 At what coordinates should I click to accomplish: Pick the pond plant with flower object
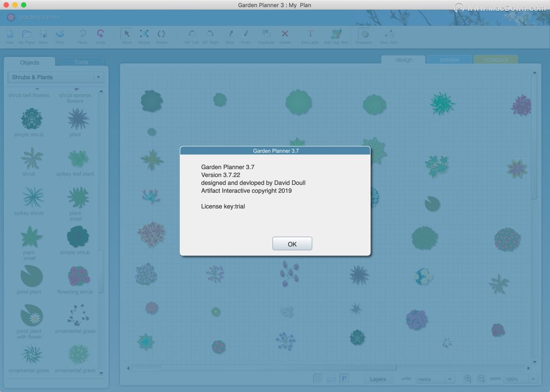[x=31, y=316]
